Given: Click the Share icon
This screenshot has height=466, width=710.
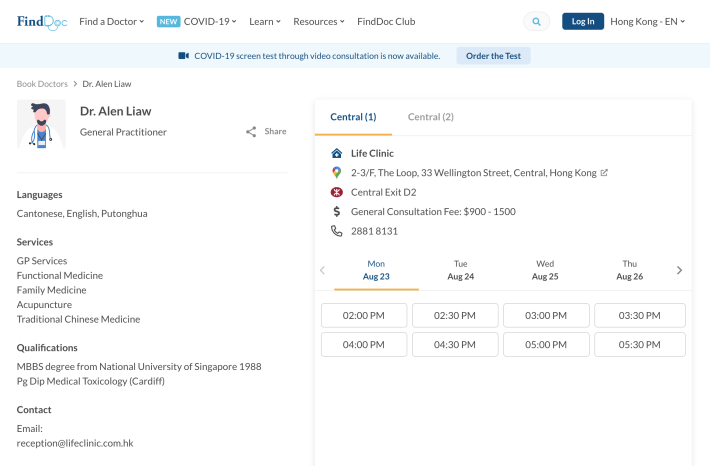Looking at the screenshot, I should (252, 132).
